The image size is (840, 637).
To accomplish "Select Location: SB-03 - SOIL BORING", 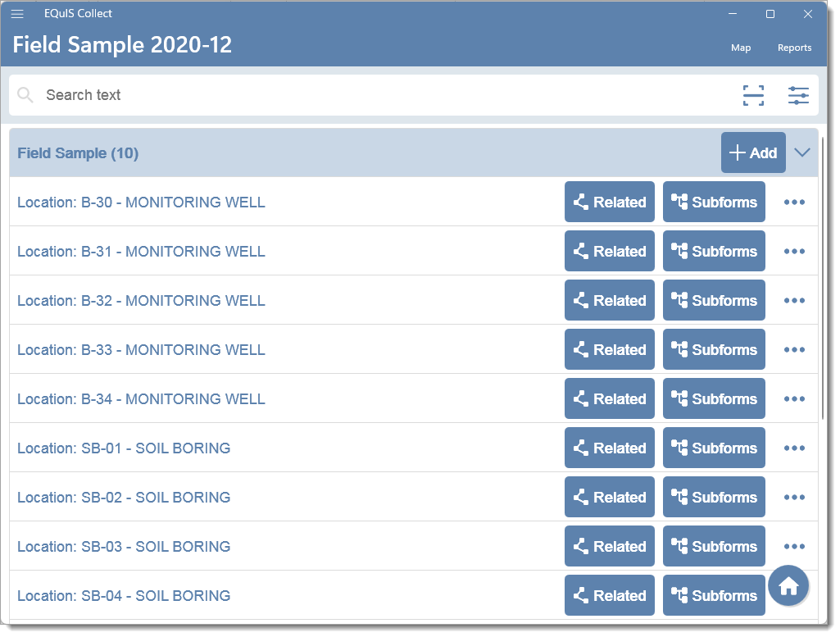I will pyautogui.click(x=124, y=547).
